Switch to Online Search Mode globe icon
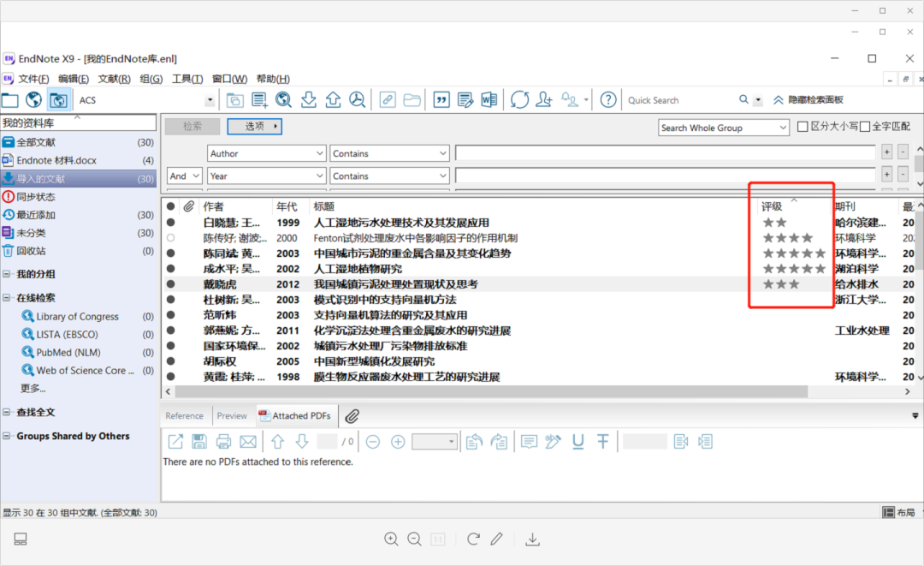The height and width of the screenshot is (566, 924). point(33,100)
